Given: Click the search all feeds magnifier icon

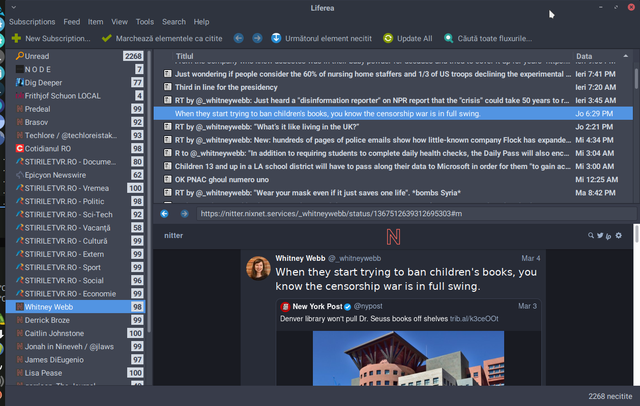Looking at the screenshot, I should (x=449, y=38).
